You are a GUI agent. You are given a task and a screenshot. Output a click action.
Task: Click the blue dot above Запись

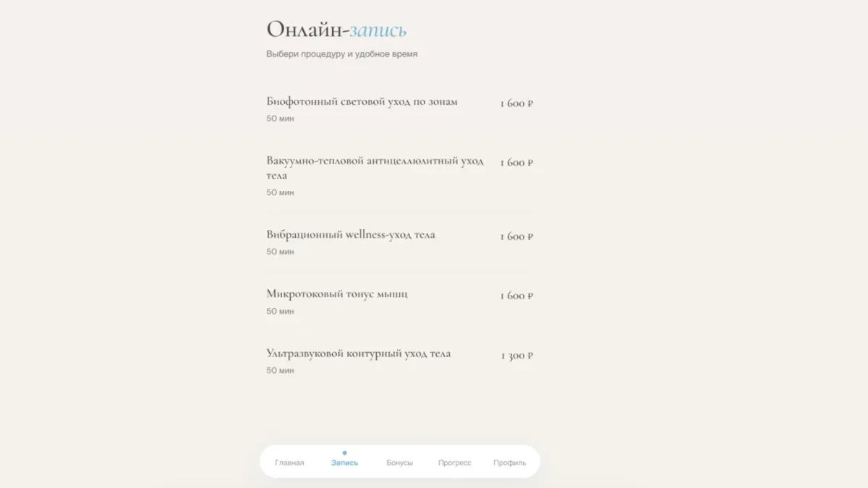click(344, 453)
